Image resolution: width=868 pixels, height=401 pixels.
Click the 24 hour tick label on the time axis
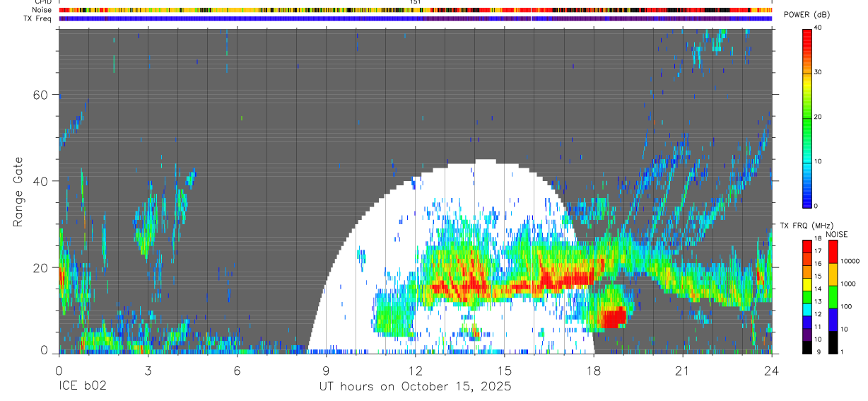(x=772, y=370)
